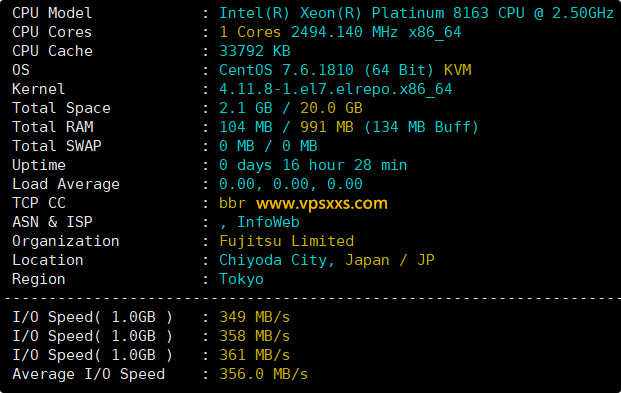Screen dimensions: 621x393
Task: Click the Uptime label
Action: (39, 165)
